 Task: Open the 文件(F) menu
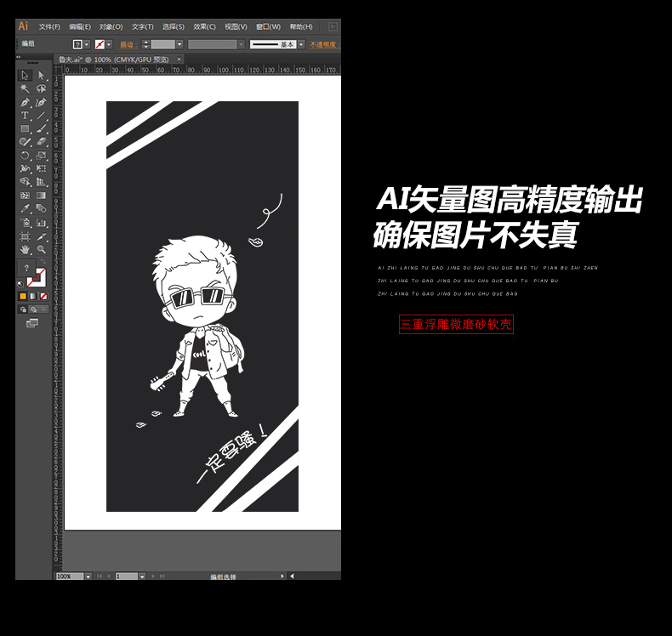[48, 26]
